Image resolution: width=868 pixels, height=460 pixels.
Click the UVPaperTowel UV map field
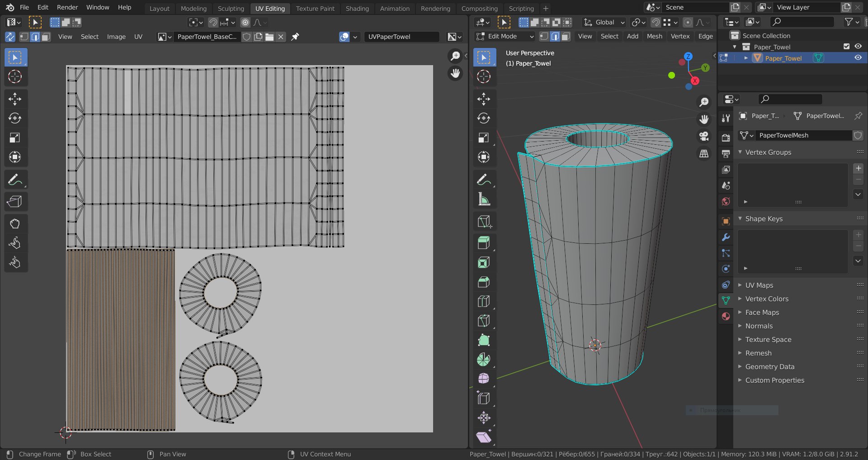pyautogui.click(x=401, y=37)
